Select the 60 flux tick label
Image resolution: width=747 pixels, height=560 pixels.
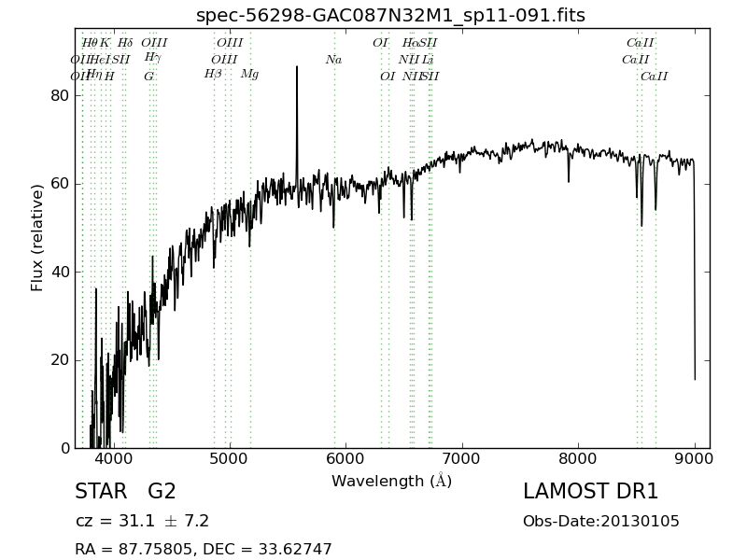click(x=60, y=184)
